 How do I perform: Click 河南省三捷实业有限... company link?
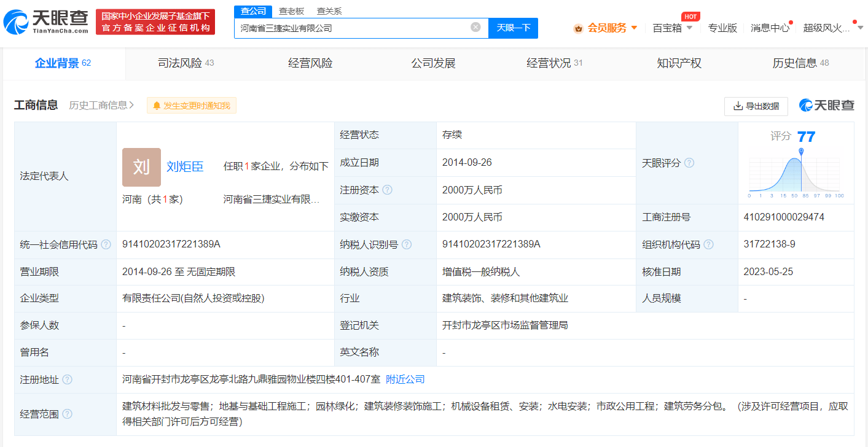pos(271,200)
